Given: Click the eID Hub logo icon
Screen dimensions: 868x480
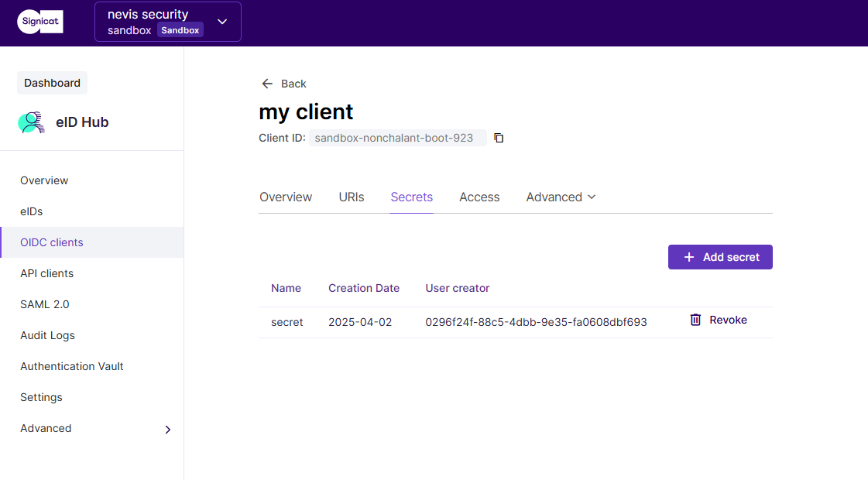Looking at the screenshot, I should click(x=31, y=122).
